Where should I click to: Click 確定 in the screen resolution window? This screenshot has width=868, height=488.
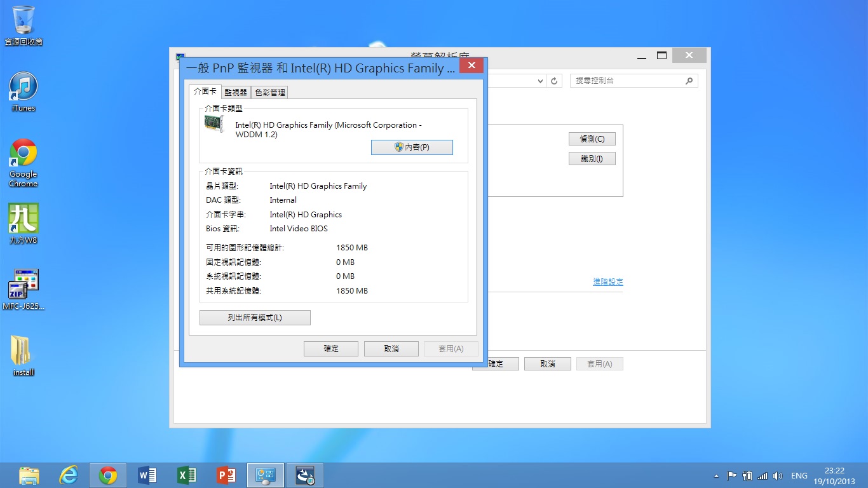[504, 364]
